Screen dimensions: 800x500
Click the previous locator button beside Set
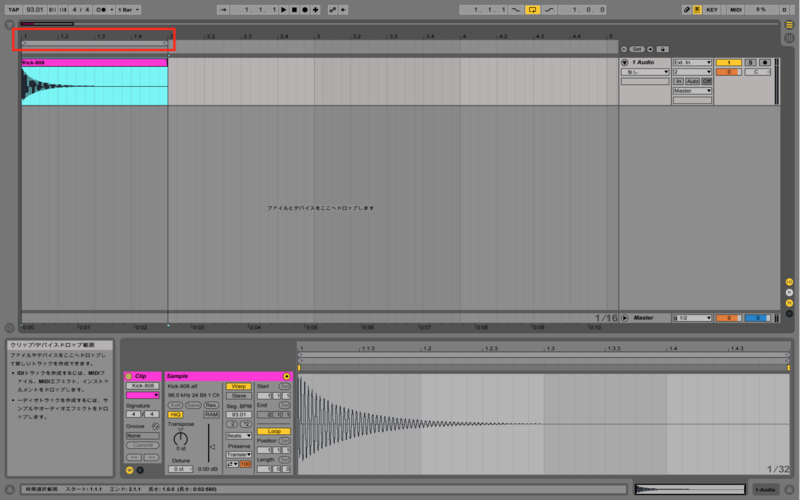click(x=624, y=49)
